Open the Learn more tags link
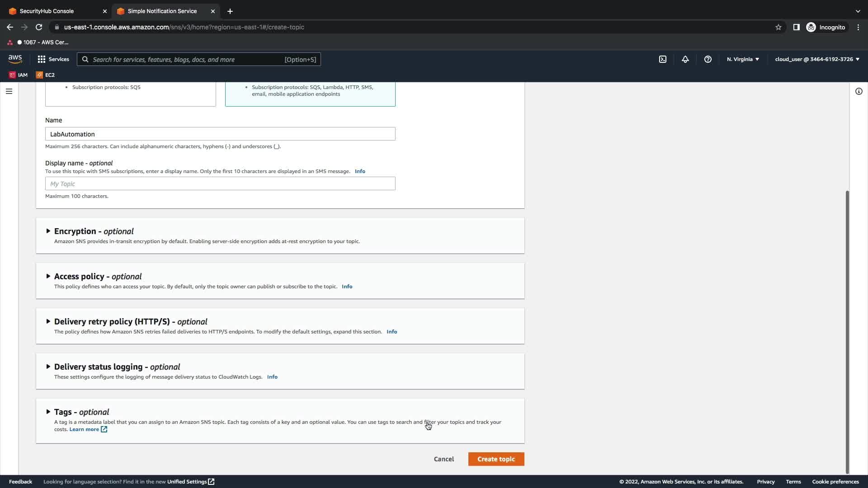Screen dimensions: 868x488 pos(84,429)
